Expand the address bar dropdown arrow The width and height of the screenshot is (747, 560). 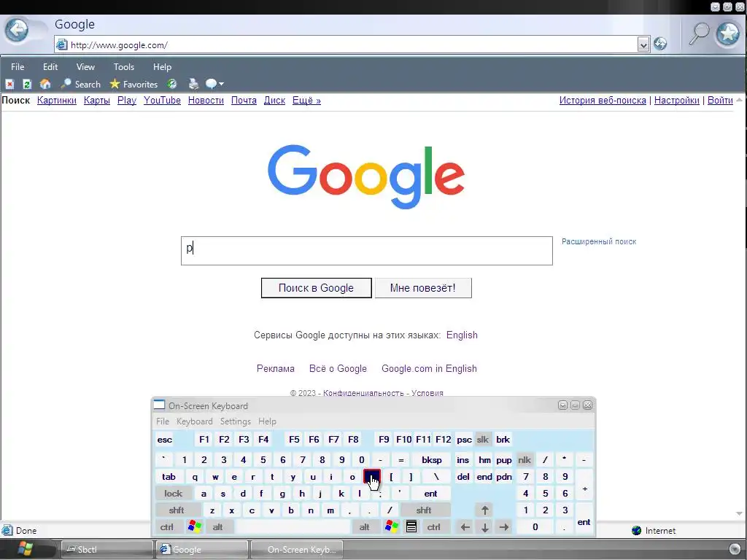(x=643, y=44)
